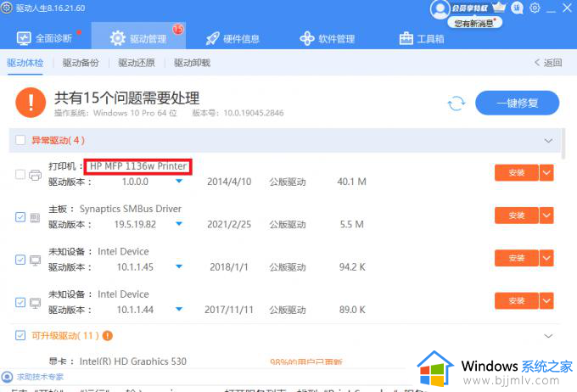Click the red 15 notification badge
The width and height of the screenshot is (577, 392).
tap(178, 29)
